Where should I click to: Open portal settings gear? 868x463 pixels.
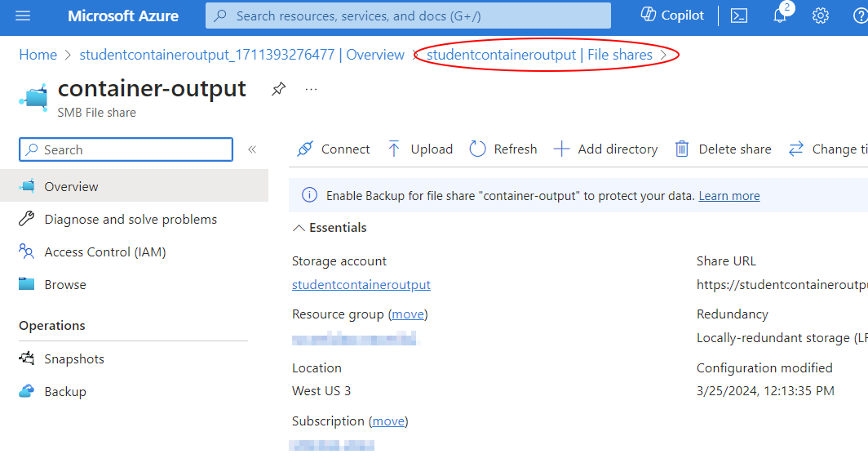tap(821, 16)
